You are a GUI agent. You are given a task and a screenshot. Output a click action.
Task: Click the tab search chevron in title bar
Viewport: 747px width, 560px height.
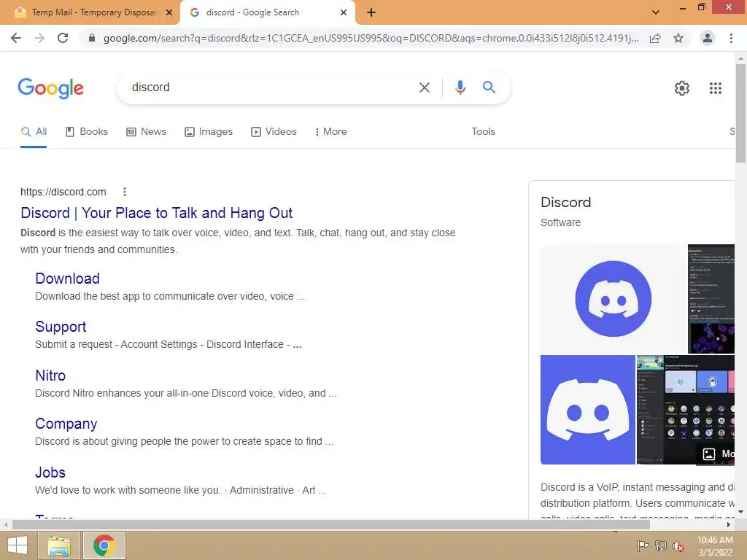[656, 12]
